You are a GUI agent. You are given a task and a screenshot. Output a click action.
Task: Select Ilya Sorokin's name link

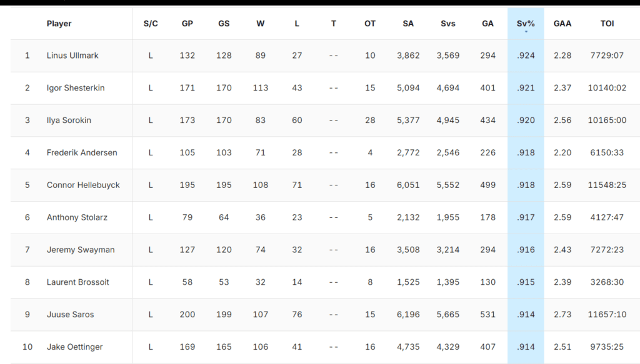coord(69,121)
